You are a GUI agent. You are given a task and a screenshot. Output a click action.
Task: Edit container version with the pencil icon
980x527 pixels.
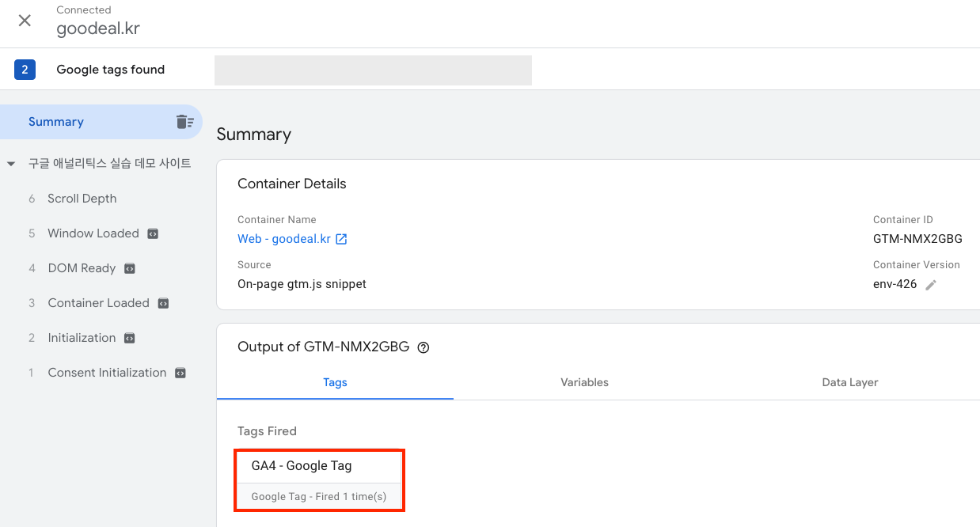tap(931, 285)
